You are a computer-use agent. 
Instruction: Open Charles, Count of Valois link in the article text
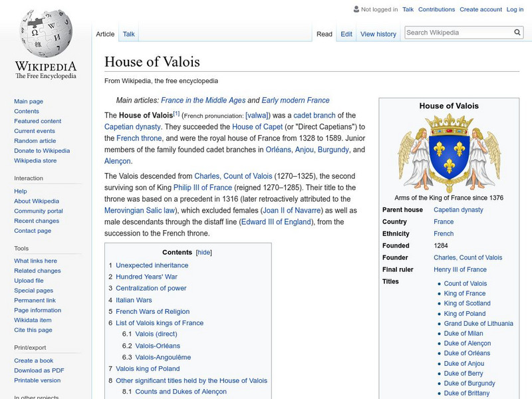pos(233,176)
